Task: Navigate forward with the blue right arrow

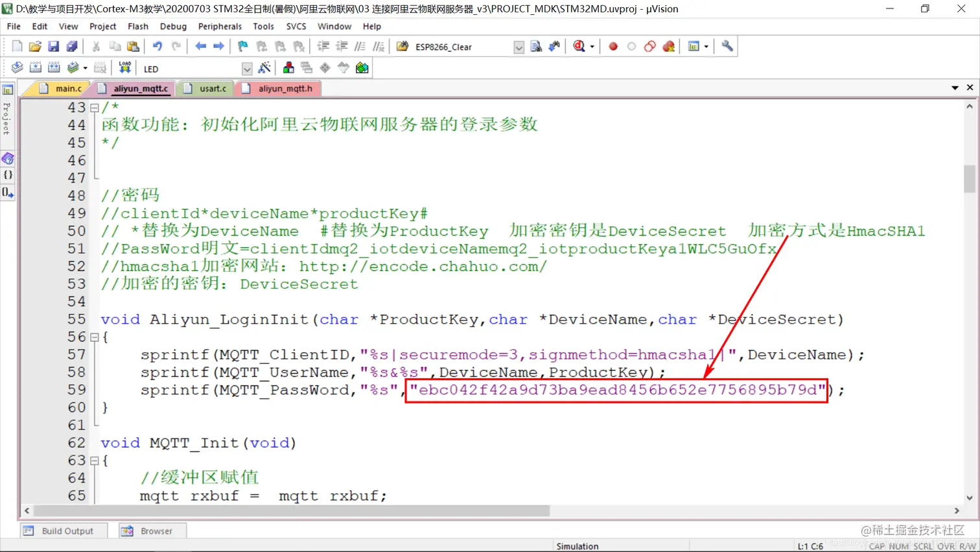Action: [x=218, y=47]
